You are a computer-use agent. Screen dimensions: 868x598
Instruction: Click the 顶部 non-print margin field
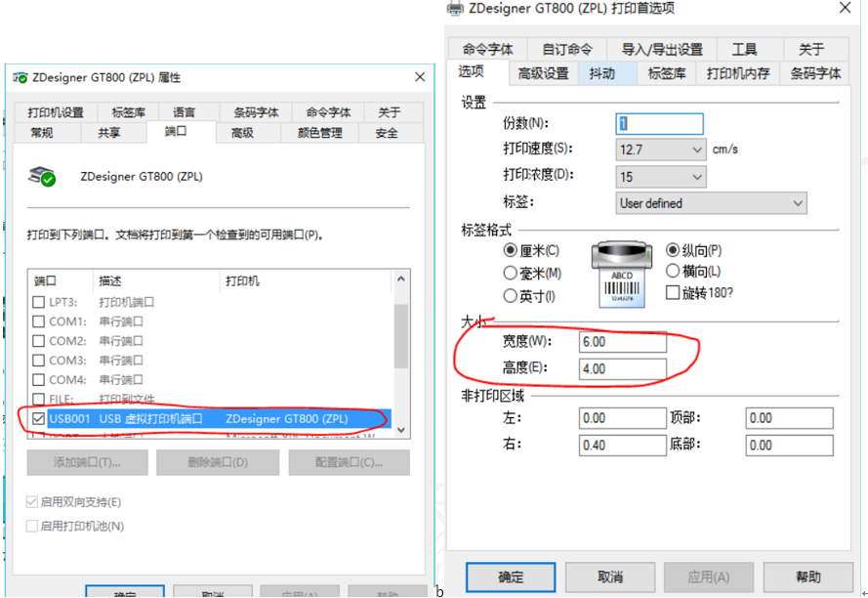[789, 418]
